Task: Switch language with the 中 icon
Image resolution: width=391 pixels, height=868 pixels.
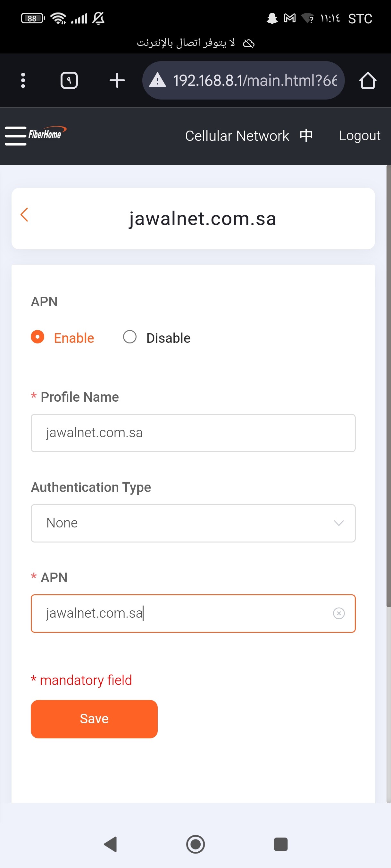Action: [x=306, y=136]
